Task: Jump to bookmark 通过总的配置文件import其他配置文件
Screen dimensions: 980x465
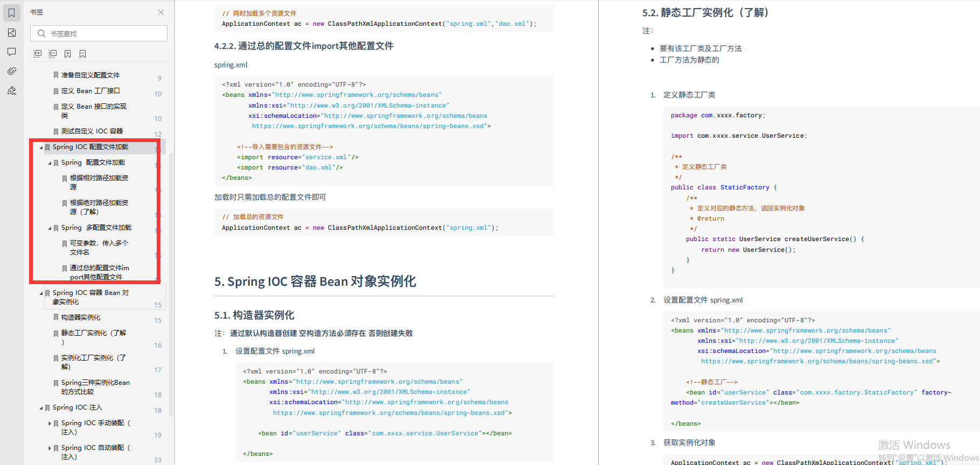Action: [100, 272]
